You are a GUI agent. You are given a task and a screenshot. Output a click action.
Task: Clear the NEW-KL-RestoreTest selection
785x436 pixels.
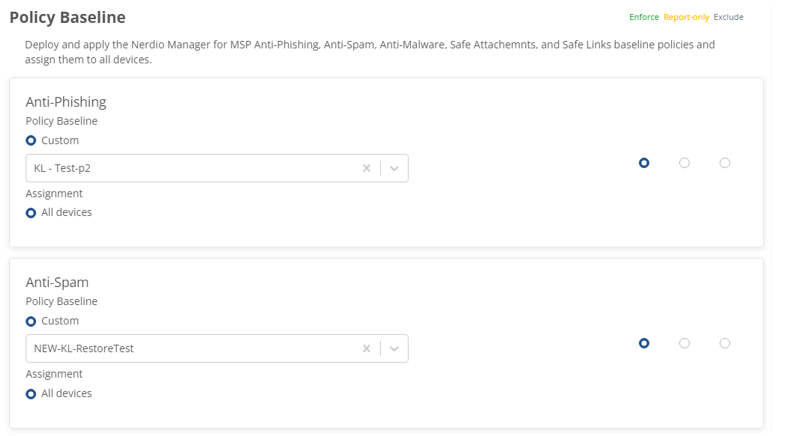point(366,348)
